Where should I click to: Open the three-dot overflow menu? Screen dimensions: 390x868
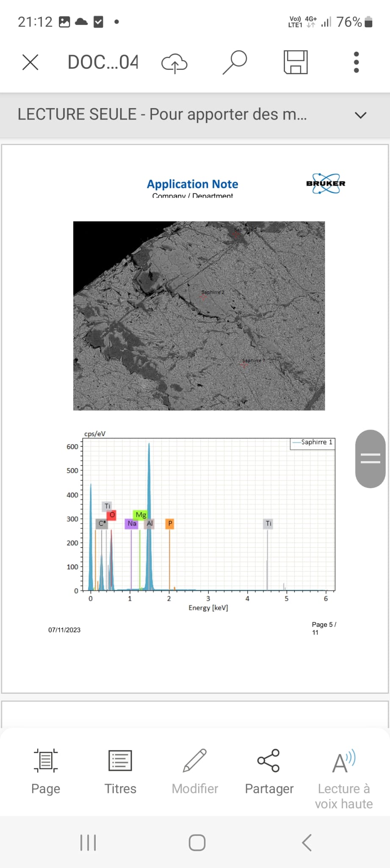click(356, 62)
